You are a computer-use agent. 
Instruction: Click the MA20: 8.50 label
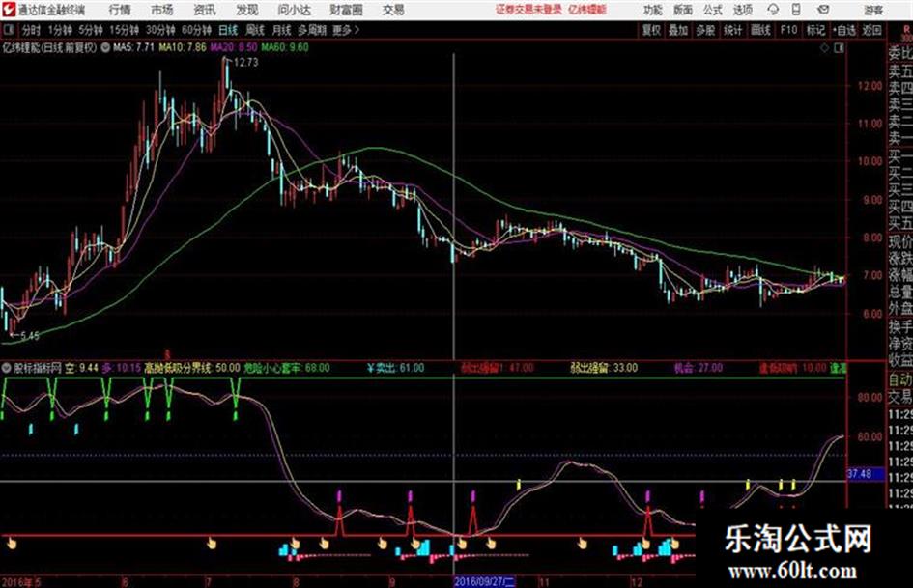pos(234,47)
